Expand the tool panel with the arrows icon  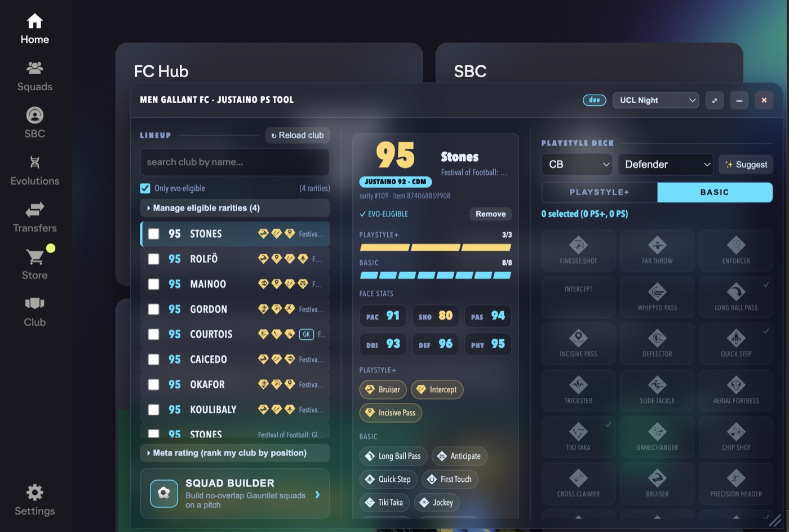coord(714,100)
